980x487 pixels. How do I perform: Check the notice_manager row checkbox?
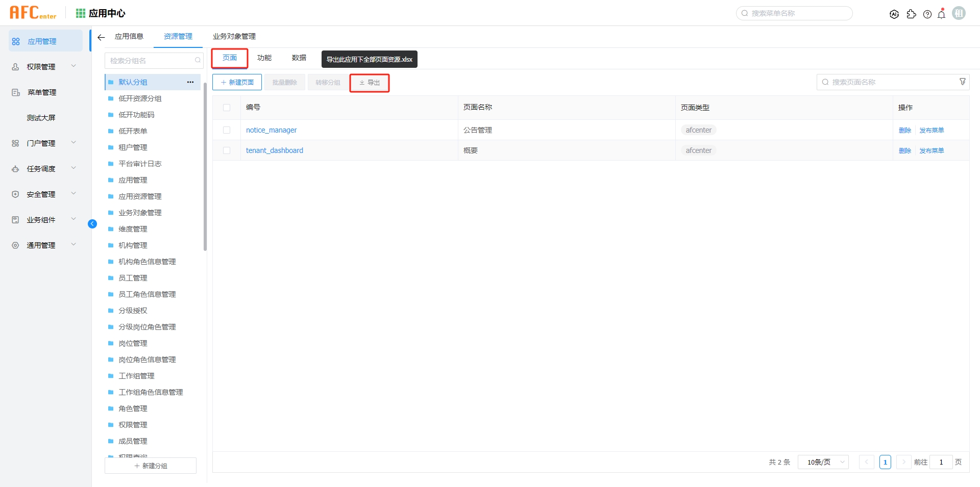(x=227, y=130)
